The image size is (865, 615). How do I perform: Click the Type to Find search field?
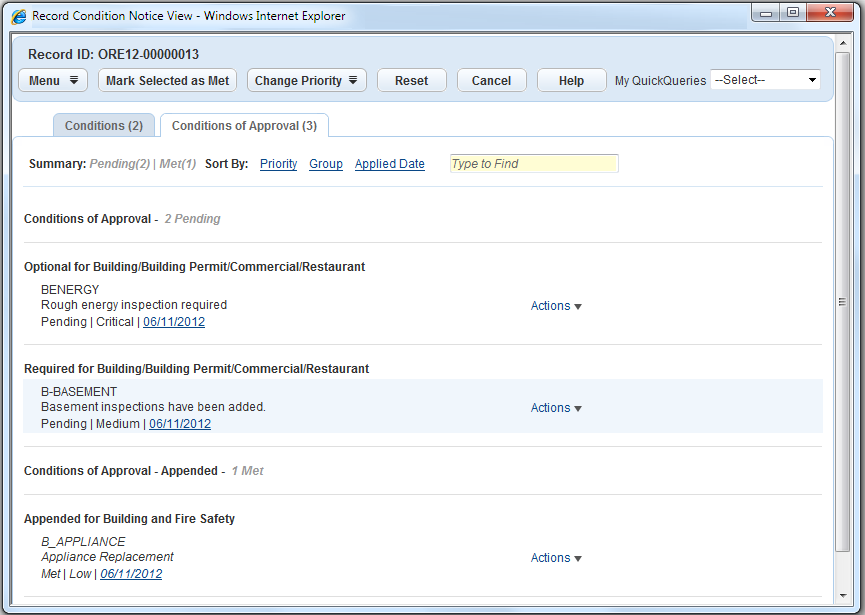tap(534, 164)
